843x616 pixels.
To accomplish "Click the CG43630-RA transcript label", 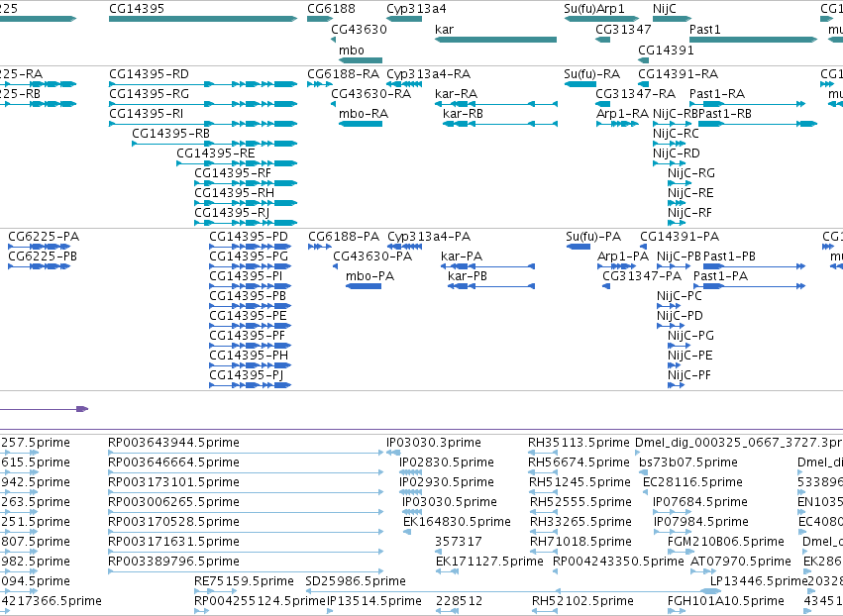I will (x=370, y=93).
